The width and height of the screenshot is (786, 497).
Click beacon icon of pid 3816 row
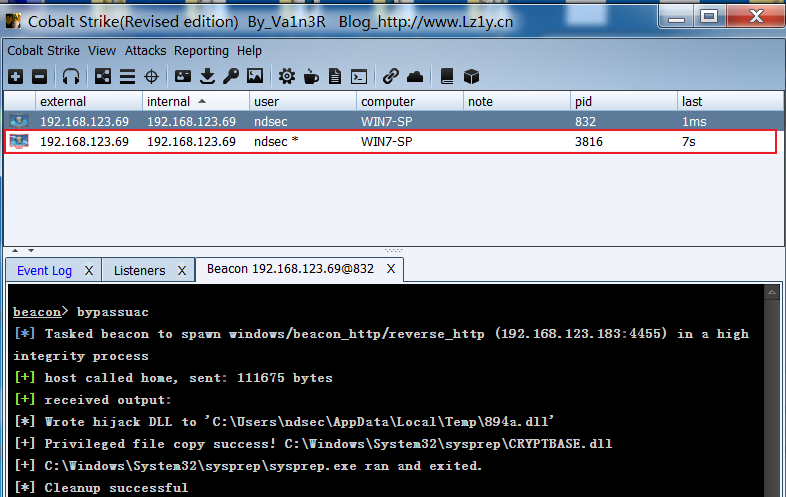20,141
